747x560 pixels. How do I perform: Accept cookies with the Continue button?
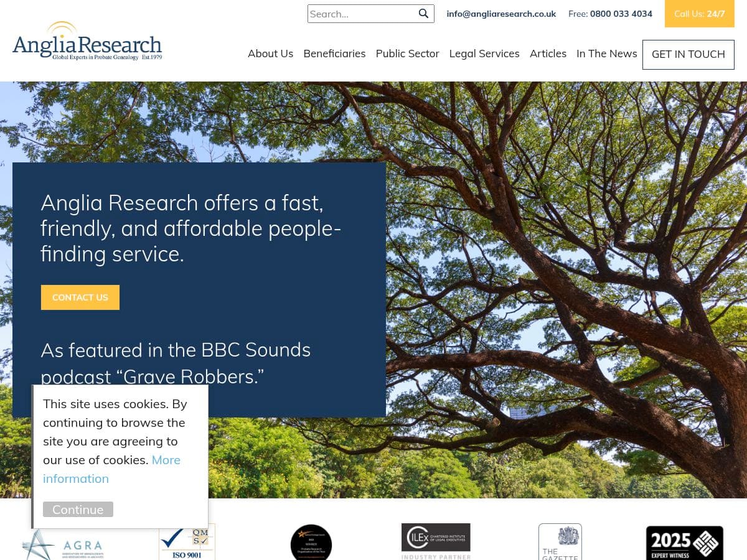(x=78, y=510)
